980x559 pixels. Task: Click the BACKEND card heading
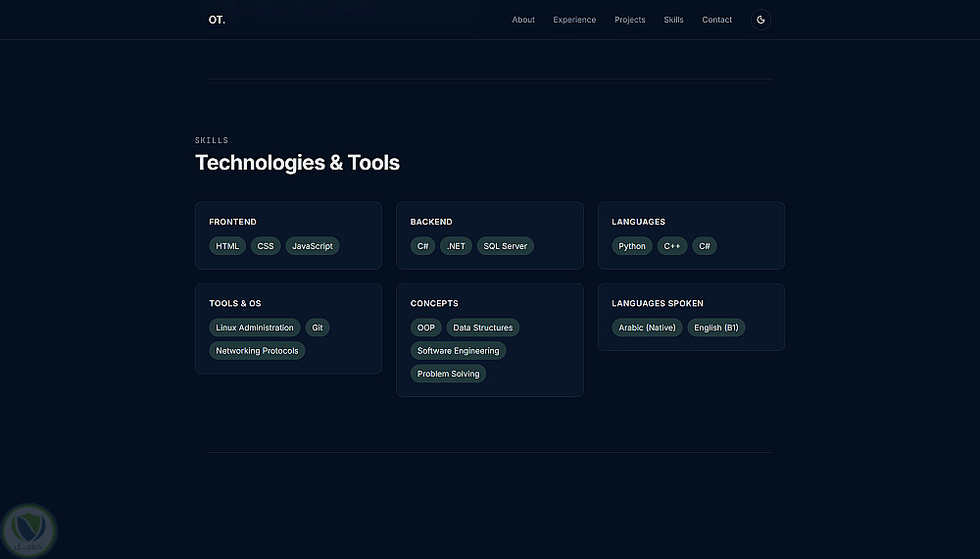pos(431,222)
